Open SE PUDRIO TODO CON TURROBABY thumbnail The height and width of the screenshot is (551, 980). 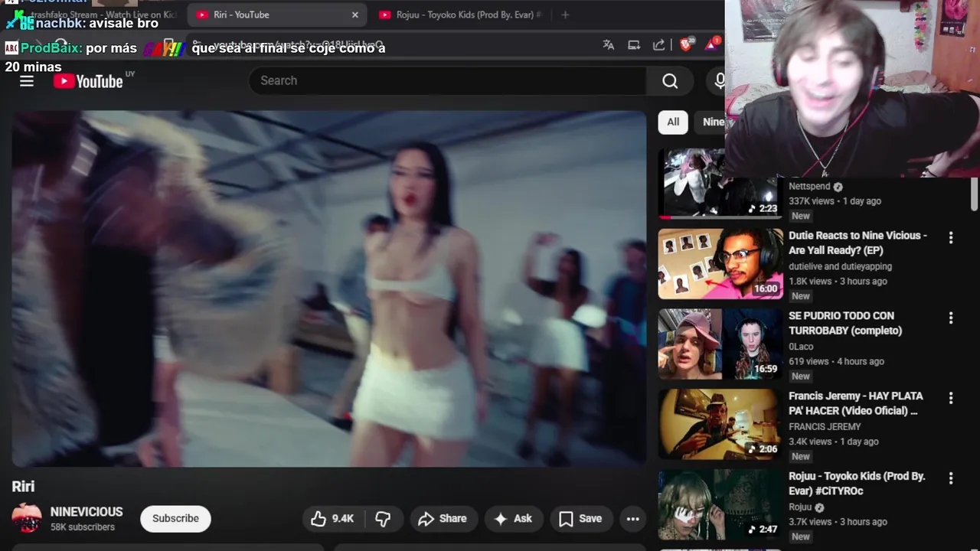coord(720,344)
